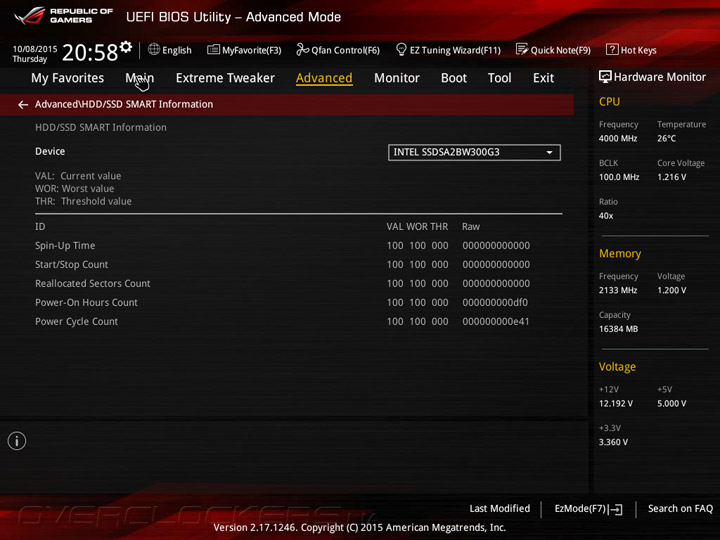
Task: Click the Version 2.17.1246 copyright text
Action: click(x=360, y=528)
